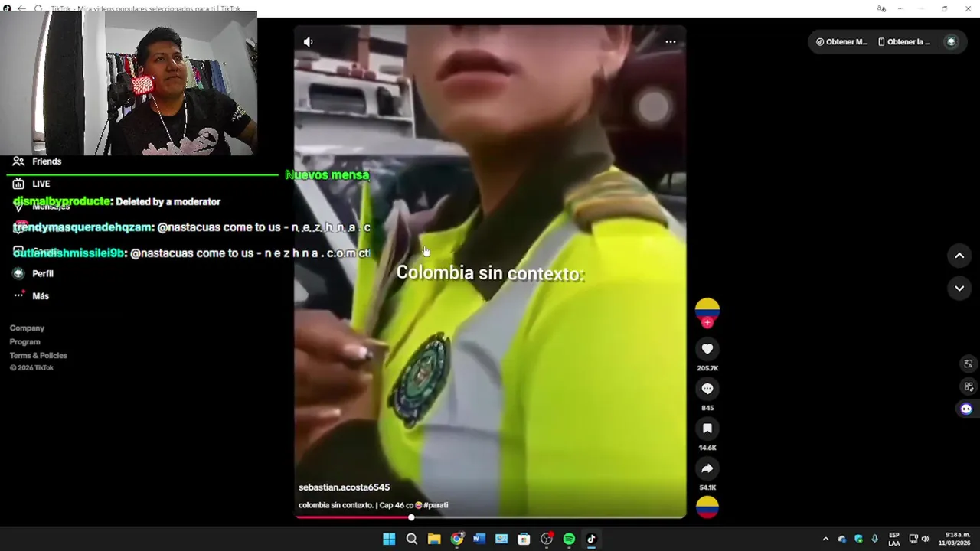Viewport: 980px width, 551px height.
Task: Go to previous video with up arrow
Action: pos(959,256)
